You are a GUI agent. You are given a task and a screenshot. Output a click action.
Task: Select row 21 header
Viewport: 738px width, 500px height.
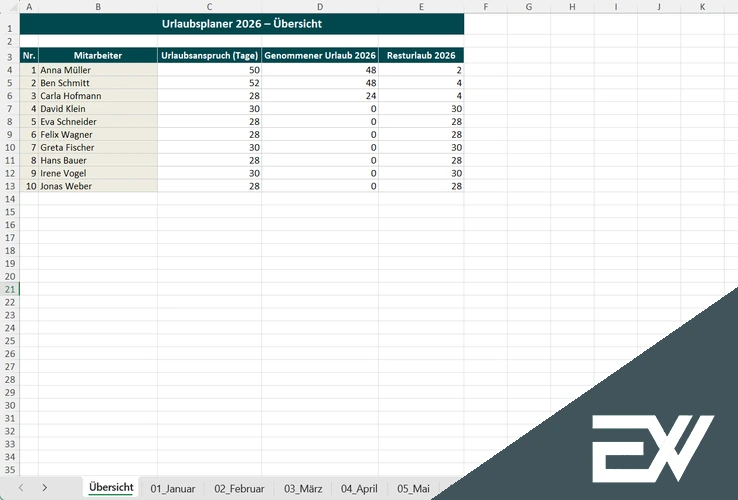[9, 289]
